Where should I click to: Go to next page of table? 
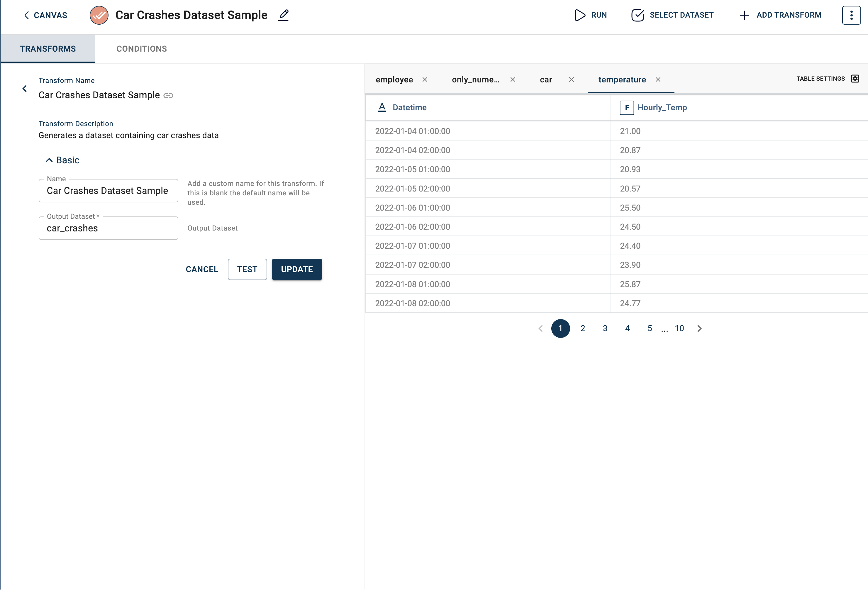point(699,328)
